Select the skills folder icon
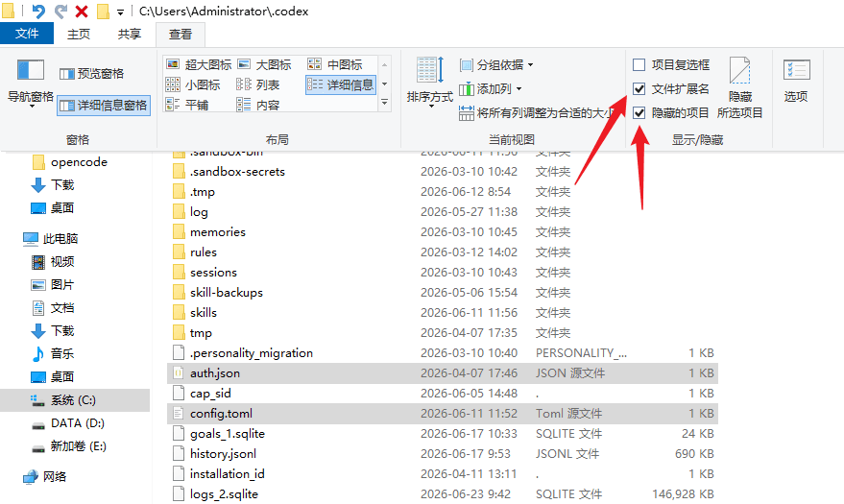This screenshot has height=504, width=844. coord(179,313)
